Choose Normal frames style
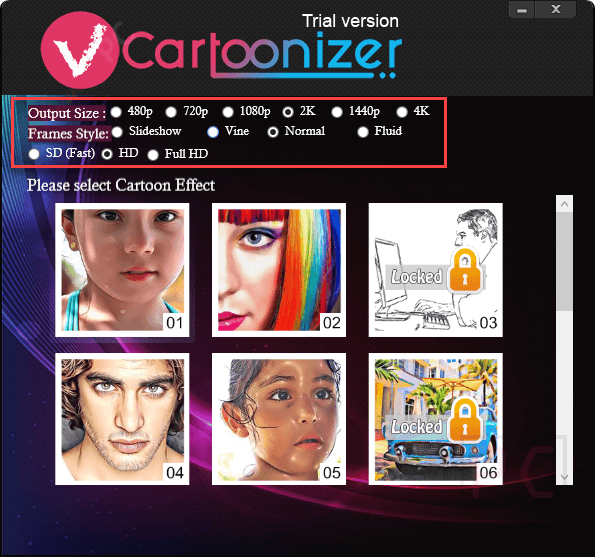Viewport: 595px width, 557px height. (273, 132)
